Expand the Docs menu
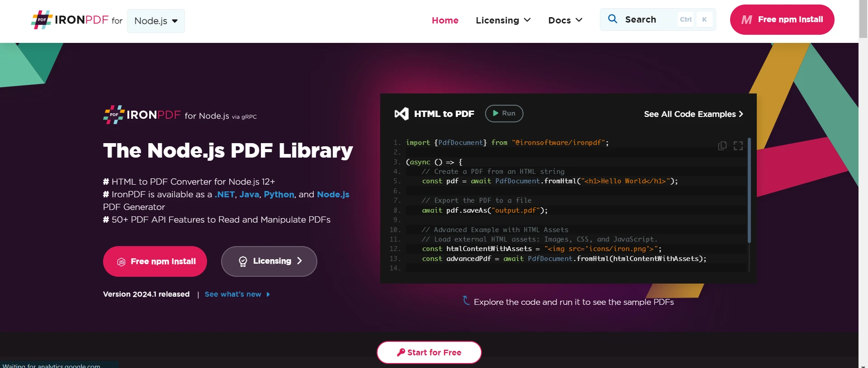 tap(565, 20)
